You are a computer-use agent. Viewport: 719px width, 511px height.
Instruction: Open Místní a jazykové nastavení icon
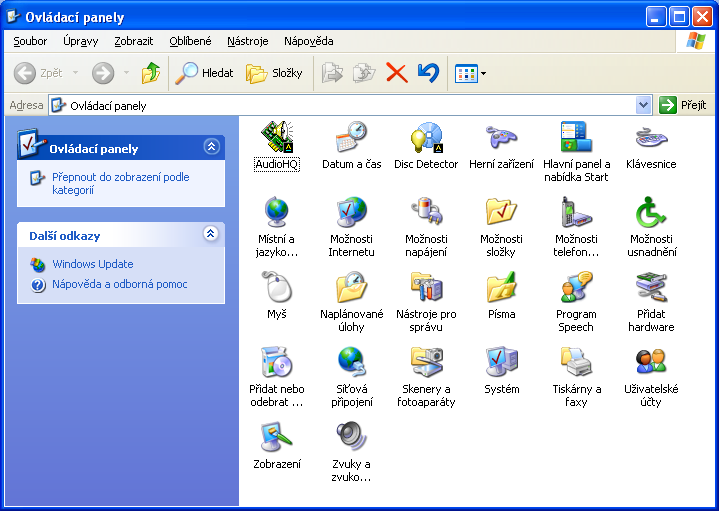click(277, 212)
